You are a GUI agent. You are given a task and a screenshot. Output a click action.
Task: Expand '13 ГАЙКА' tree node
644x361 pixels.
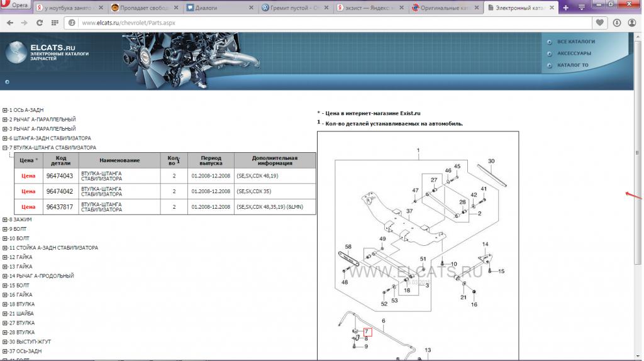click(5, 267)
